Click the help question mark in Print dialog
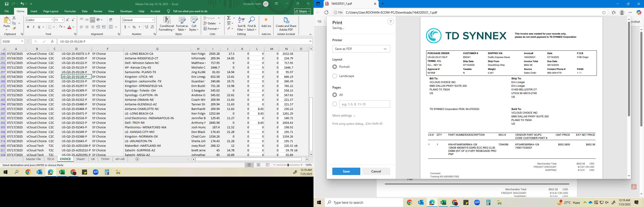This screenshot has width=644, height=207. 390,22
